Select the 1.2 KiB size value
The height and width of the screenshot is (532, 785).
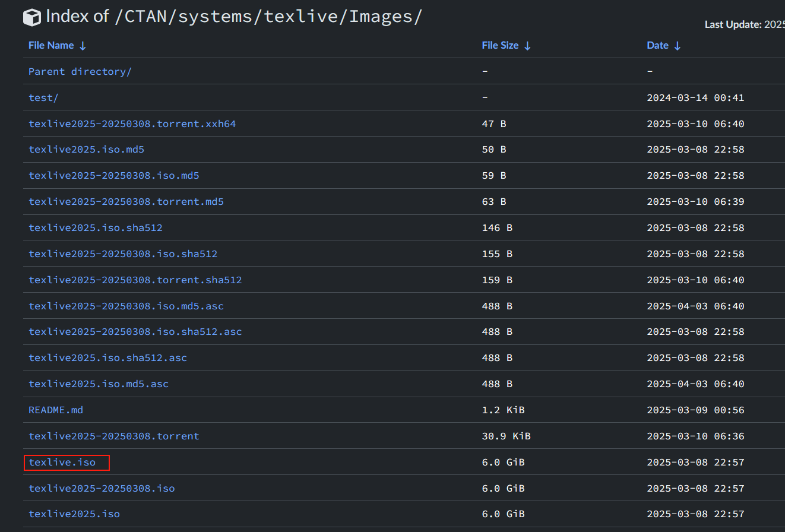pyautogui.click(x=503, y=410)
